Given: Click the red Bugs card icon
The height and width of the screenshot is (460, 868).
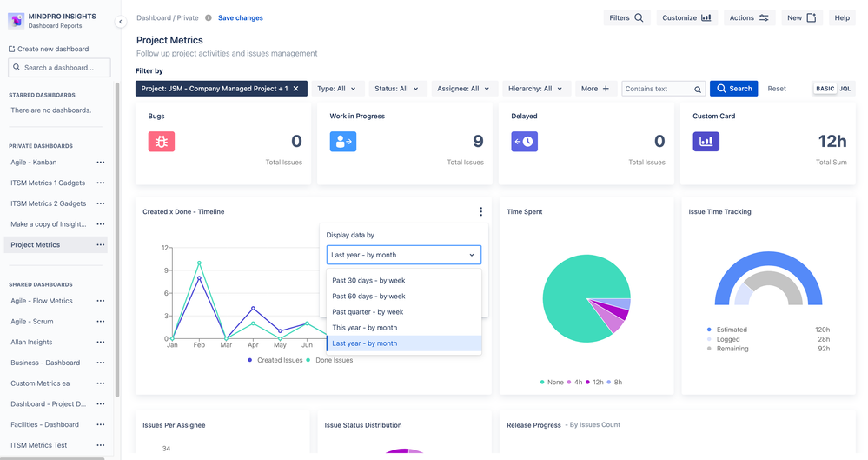Looking at the screenshot, I should [162, 142].
